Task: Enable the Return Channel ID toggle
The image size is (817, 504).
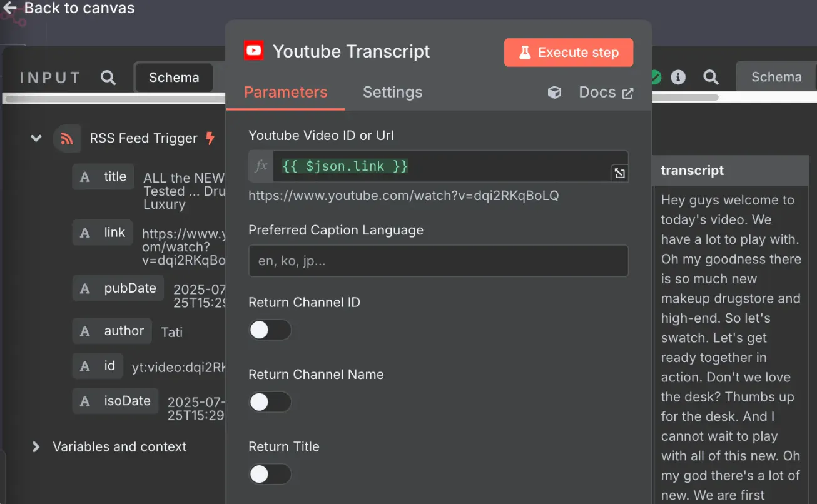Action: coord(270,330)
